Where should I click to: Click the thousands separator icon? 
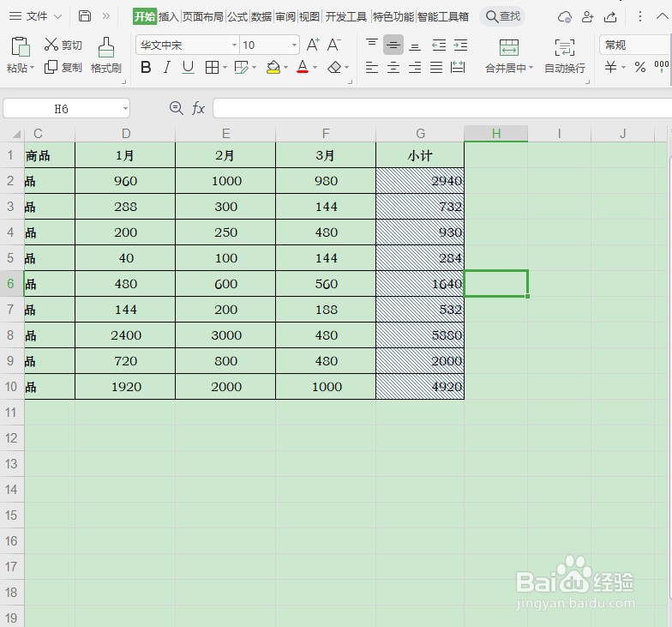662,65
